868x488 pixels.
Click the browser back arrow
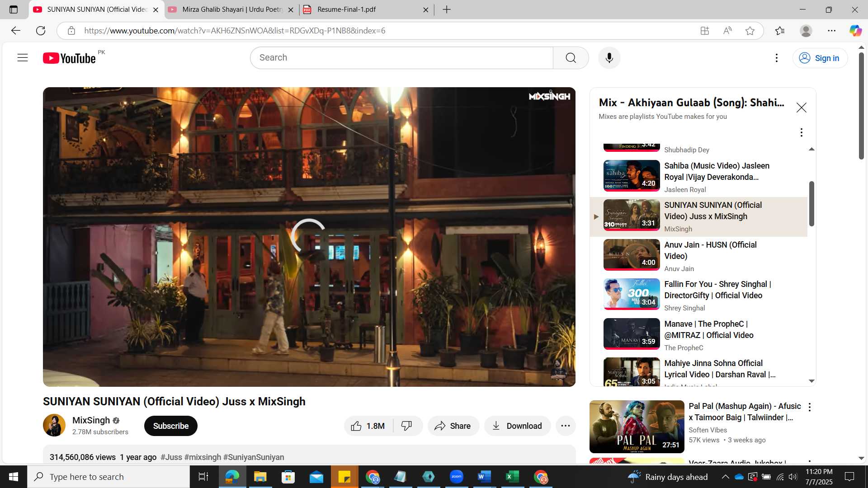tap(16, 31)
